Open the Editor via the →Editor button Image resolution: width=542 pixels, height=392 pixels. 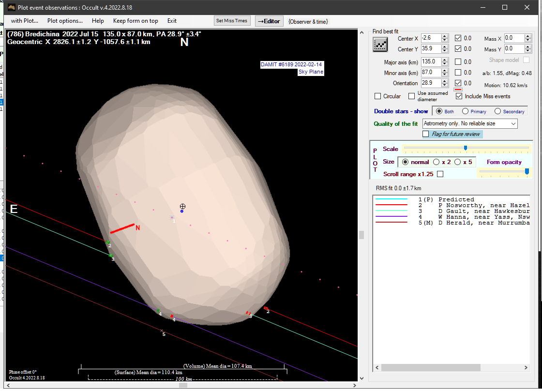[269, 21]
